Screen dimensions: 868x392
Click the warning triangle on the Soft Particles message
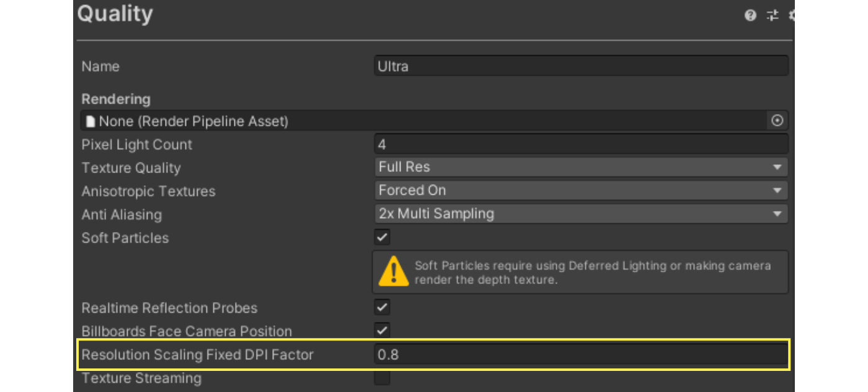tap(393, 271)
